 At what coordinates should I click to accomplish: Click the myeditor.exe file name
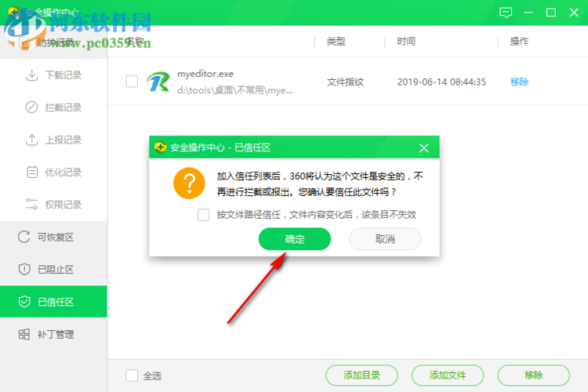(205, 74)
